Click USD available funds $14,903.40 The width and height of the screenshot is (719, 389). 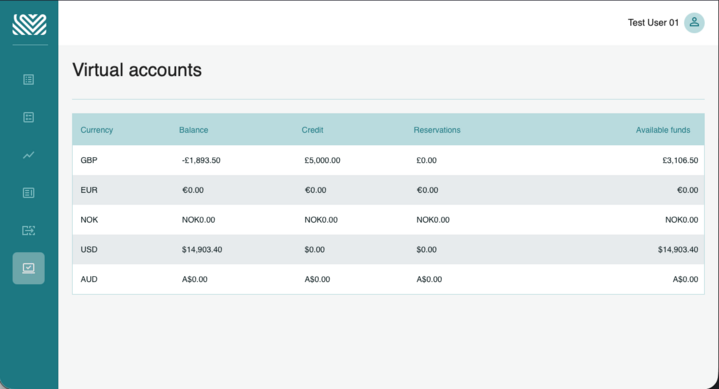point(678,250)
